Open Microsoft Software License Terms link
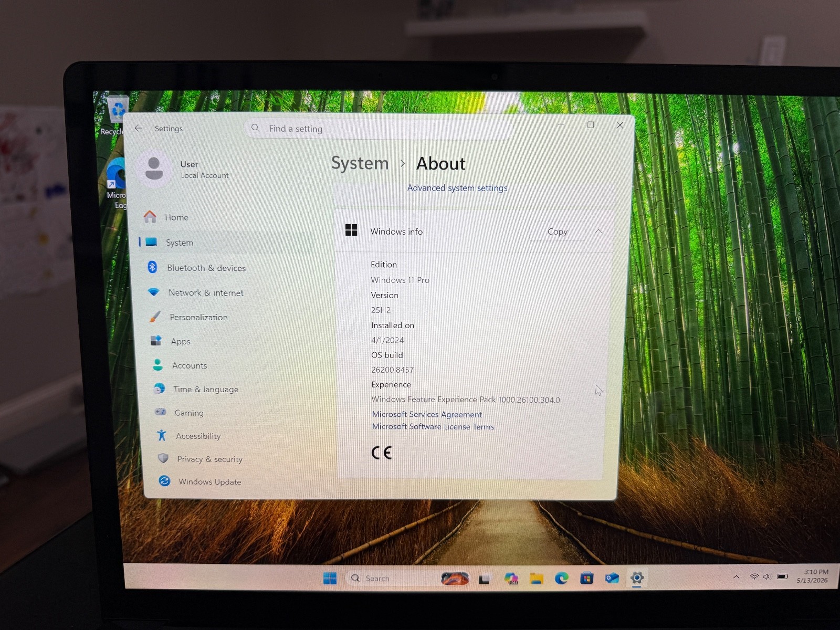This screenshot has width=840, height=630. [x=433, y=427]
